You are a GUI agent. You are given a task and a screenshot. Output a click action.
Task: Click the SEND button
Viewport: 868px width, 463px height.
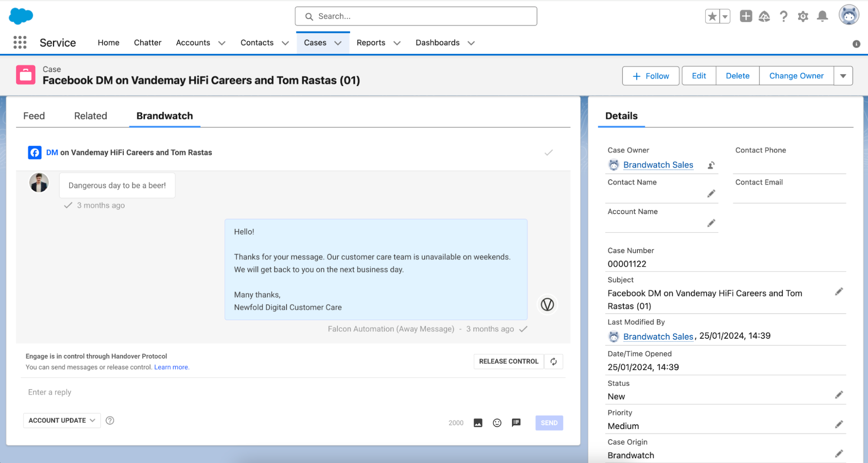point(549,423)
